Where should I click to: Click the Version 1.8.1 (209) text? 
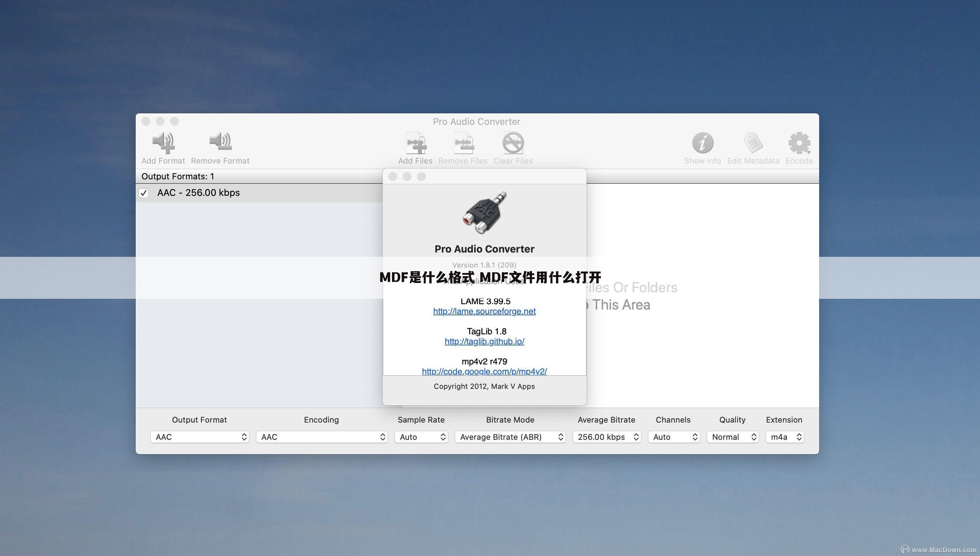coord(485,265)
